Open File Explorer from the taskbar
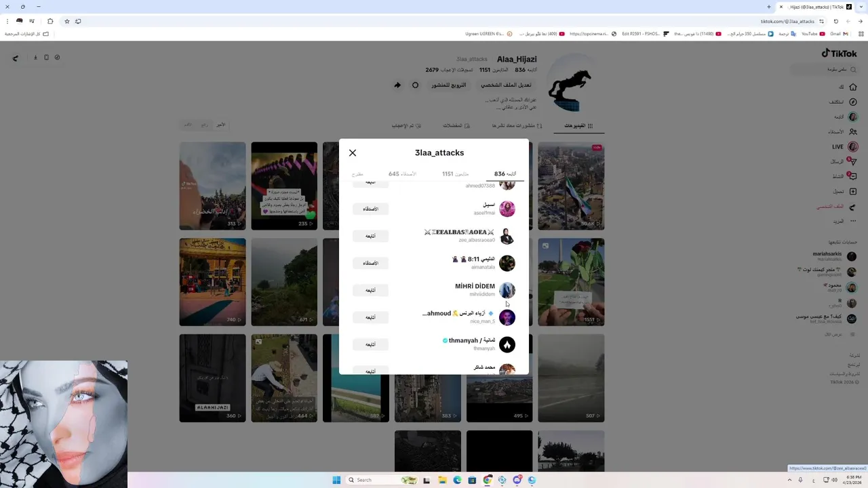This screenshot has width=868, height=488. 442,480
